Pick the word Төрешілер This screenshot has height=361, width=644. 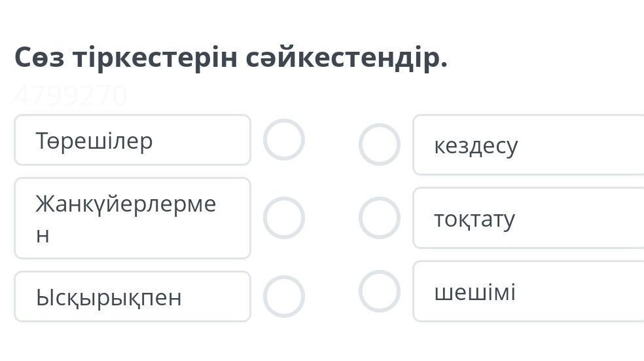point(94,141)
